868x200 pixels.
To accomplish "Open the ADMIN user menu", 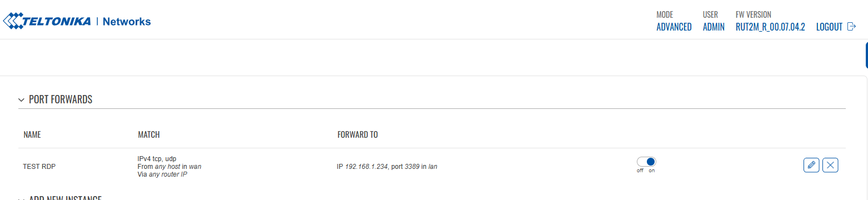I will point(714,27).
